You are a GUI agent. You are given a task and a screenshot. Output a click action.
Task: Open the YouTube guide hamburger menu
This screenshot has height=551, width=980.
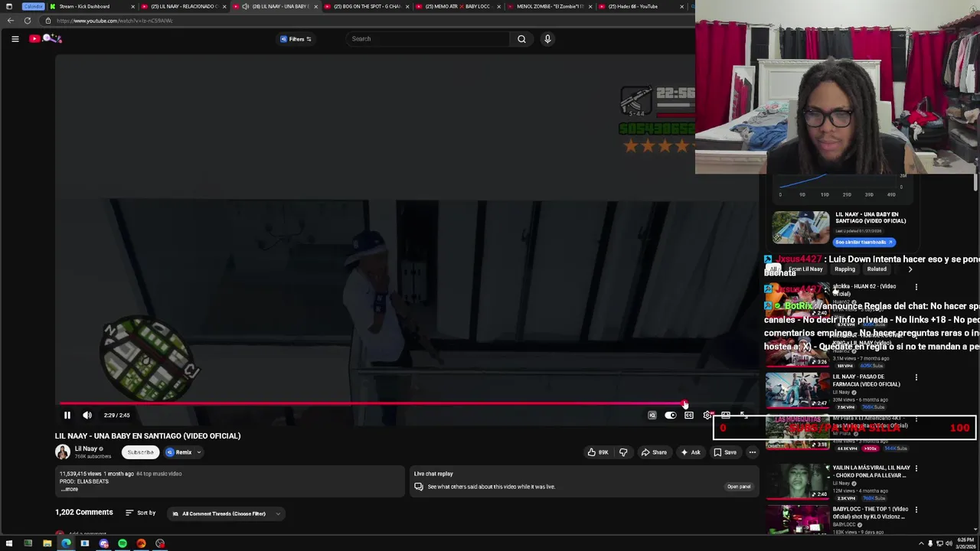15,39
